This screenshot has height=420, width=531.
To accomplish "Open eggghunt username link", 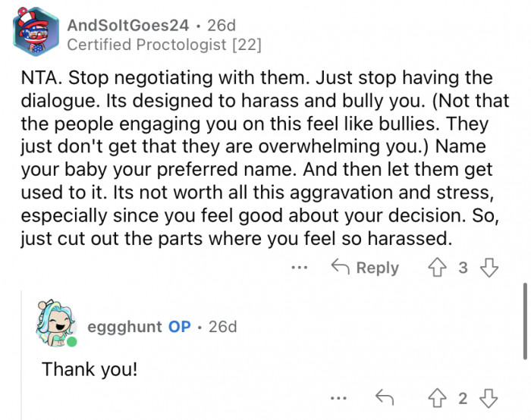I will [124, 327].
